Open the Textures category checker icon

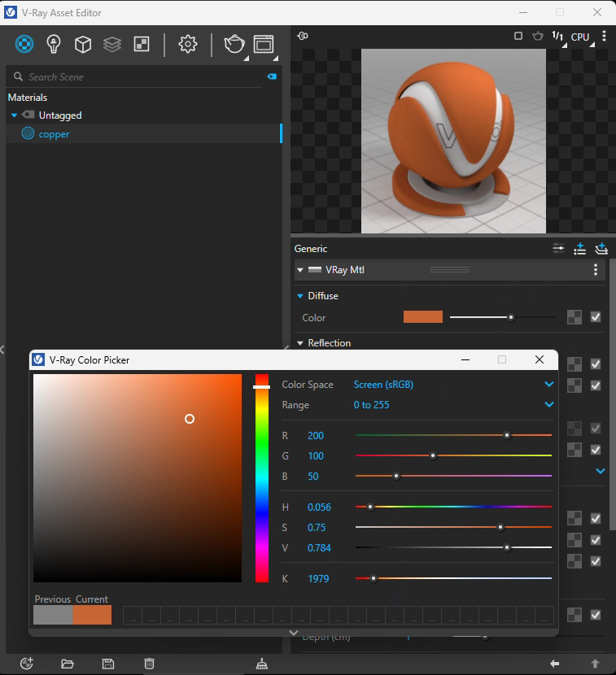click(x=142, y=44)
